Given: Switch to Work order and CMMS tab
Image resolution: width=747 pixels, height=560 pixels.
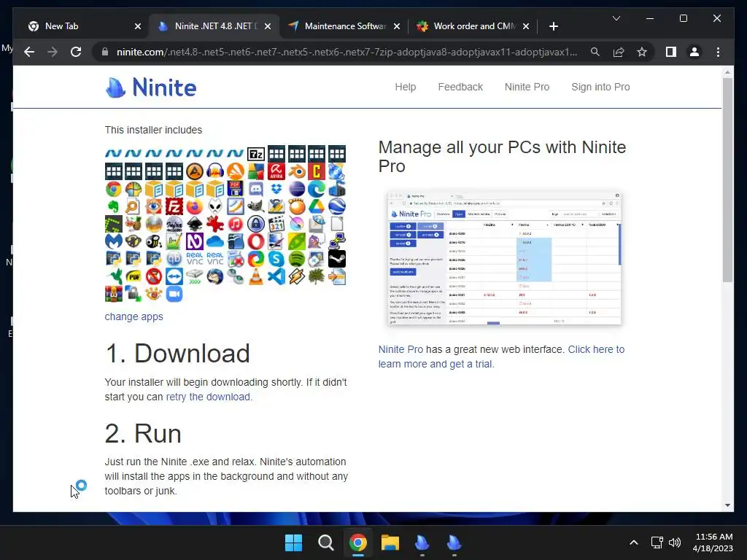Looking at the screenshot, I should click(x=474, y=26).
